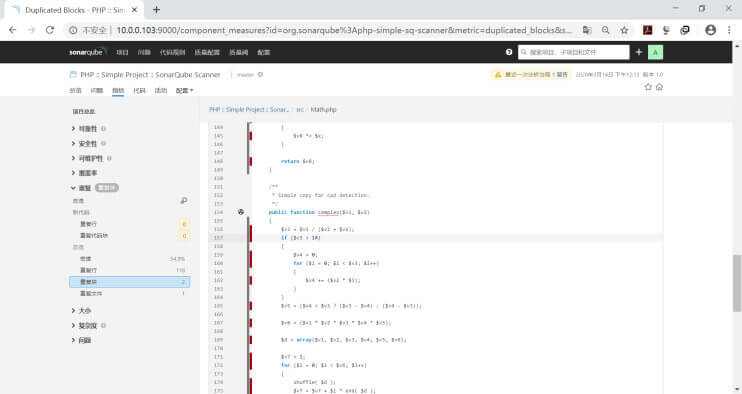Open the translate page icon in the address bar
This screenshot has height=394, width=742.
pos(587,30)
